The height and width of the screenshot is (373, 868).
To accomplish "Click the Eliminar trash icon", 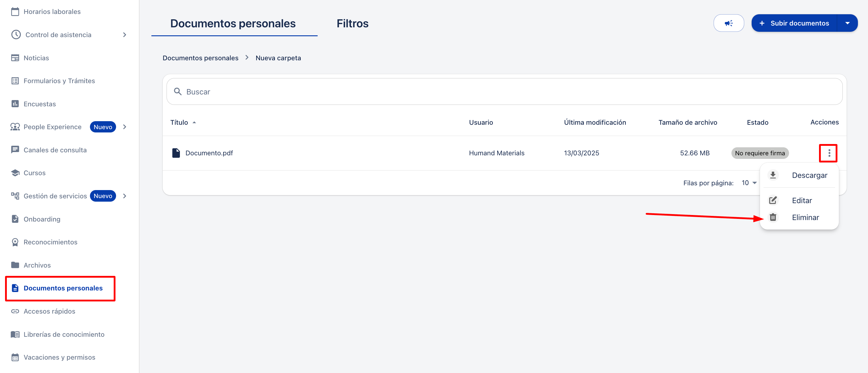I will point(773,217).
